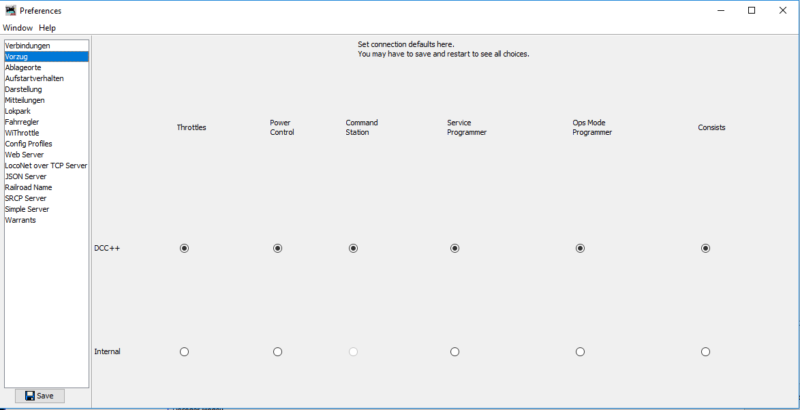Image resolution: width=800 pixels, height=410 pixels.
Task: Click the Command Station column header
Action: (x=362, y=127)
